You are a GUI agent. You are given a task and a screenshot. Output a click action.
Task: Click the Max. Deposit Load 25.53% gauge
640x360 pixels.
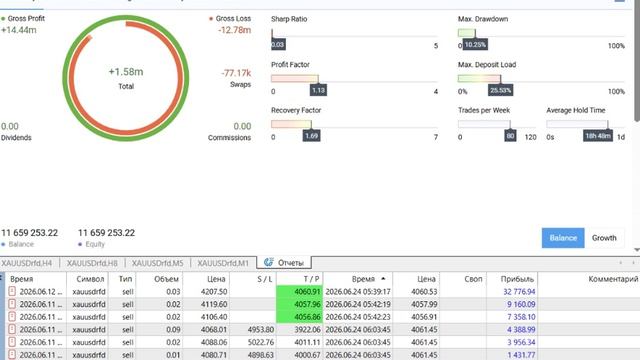(x=500, y=90)
